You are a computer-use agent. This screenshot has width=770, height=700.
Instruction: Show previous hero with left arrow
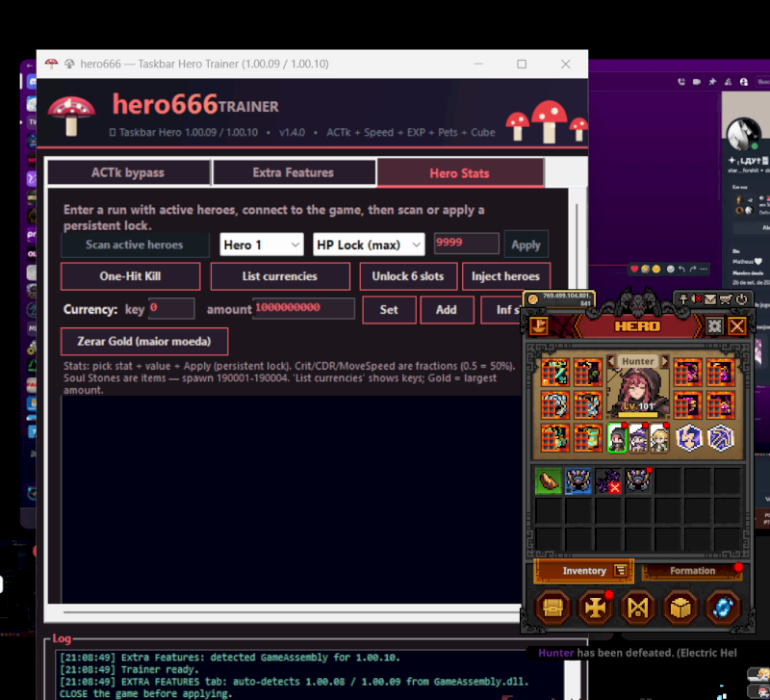(611, 361)
